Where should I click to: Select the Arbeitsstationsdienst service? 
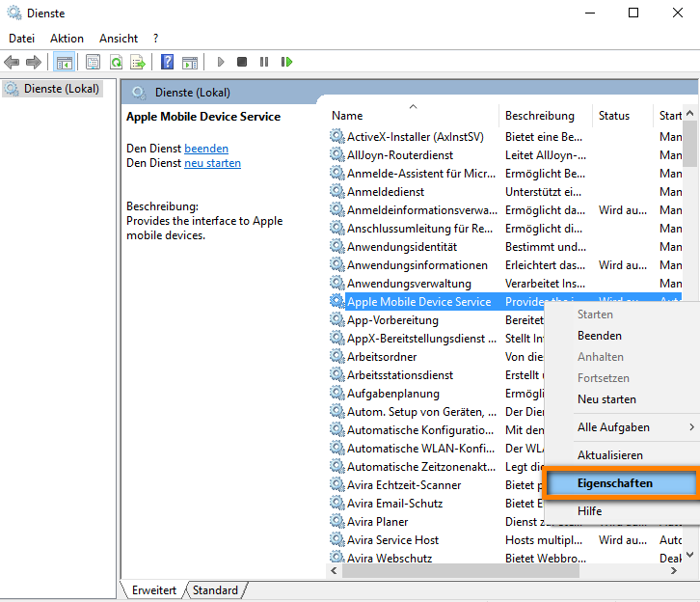pos(436,374)
